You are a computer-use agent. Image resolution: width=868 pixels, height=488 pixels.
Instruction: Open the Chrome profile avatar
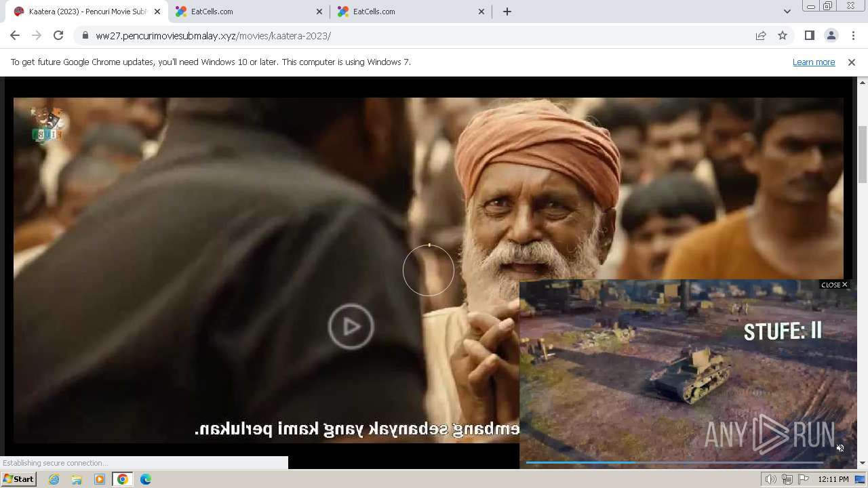[x=831, y=36]
